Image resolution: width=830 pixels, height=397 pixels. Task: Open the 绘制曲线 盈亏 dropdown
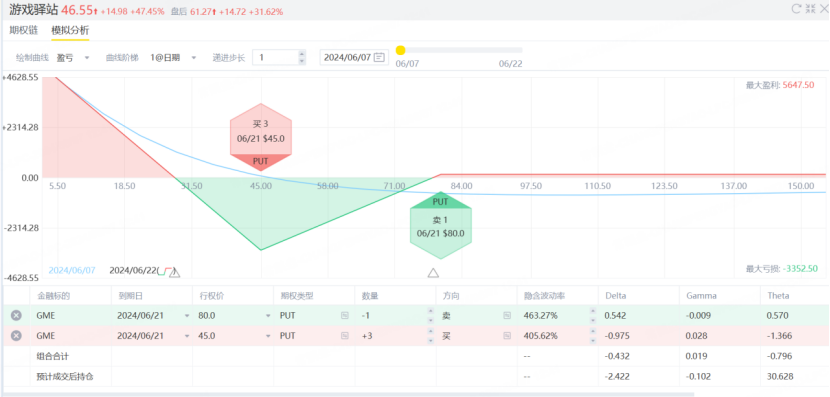click(x=73, y=58)
